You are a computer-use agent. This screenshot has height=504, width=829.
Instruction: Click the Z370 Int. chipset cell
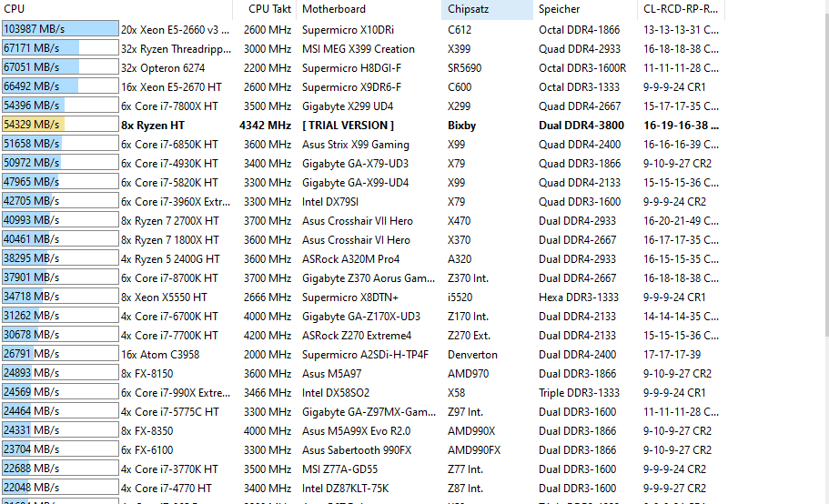(x=468, y=277)
